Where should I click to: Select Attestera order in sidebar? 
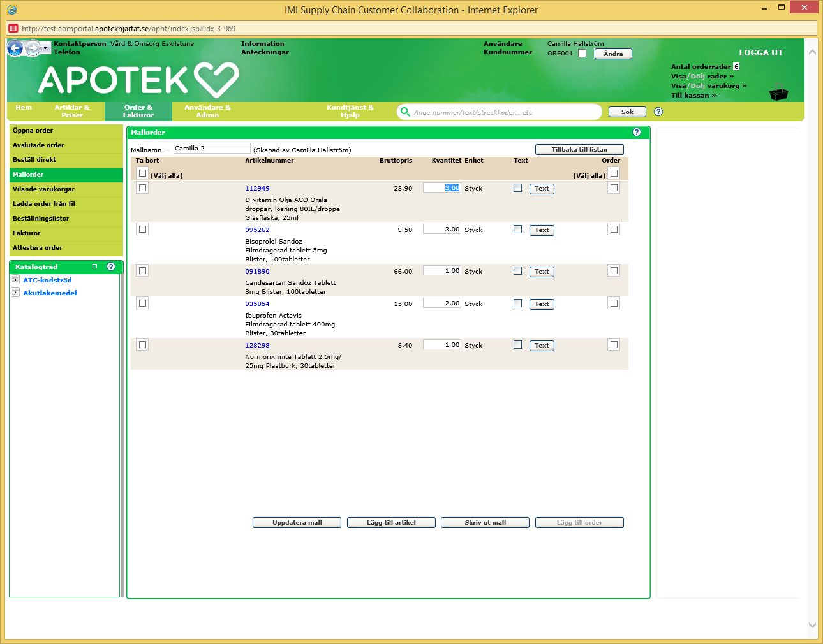[x=66, y=248]
